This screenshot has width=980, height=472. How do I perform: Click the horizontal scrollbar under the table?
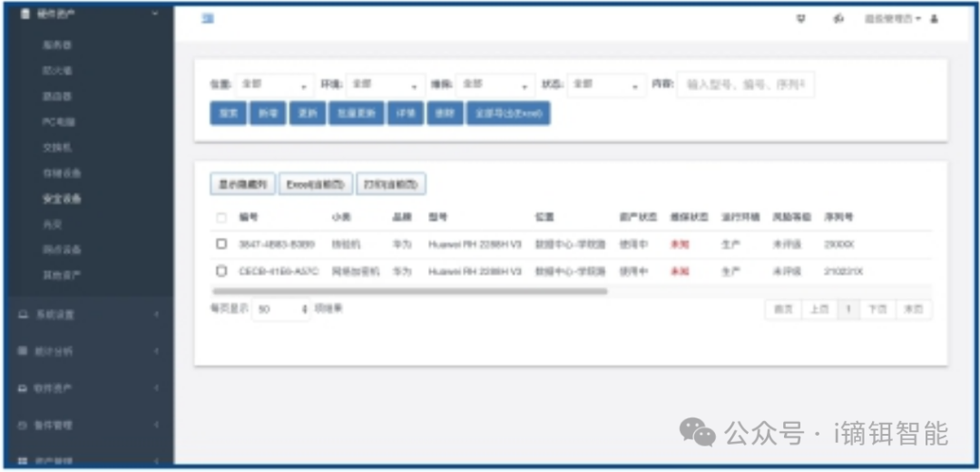coord(409,291)
